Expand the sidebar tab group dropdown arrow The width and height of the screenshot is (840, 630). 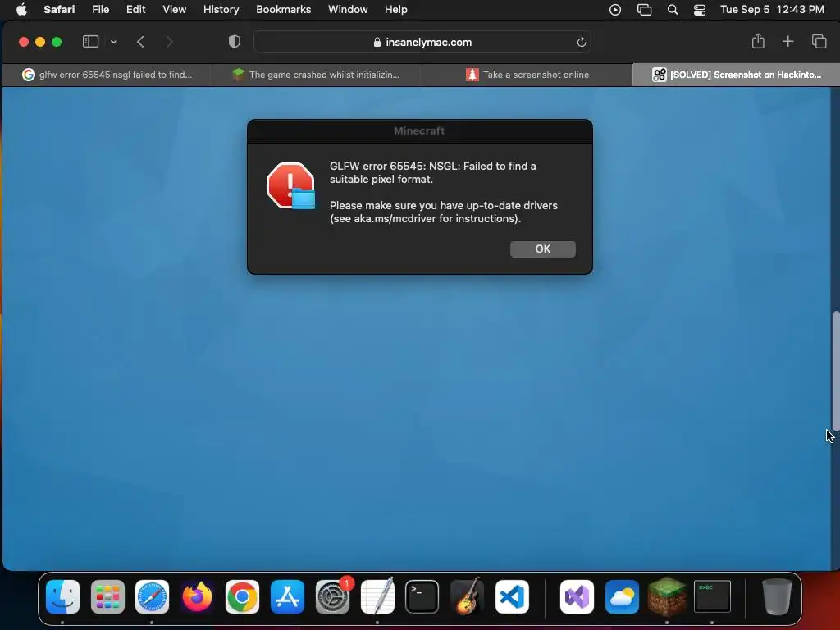coord(113,42)
